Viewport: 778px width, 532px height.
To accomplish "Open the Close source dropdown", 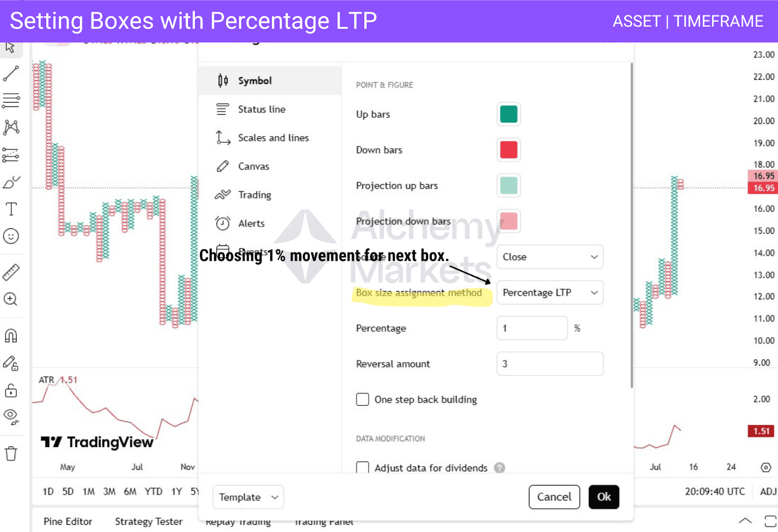I will [x=549, y=257].
